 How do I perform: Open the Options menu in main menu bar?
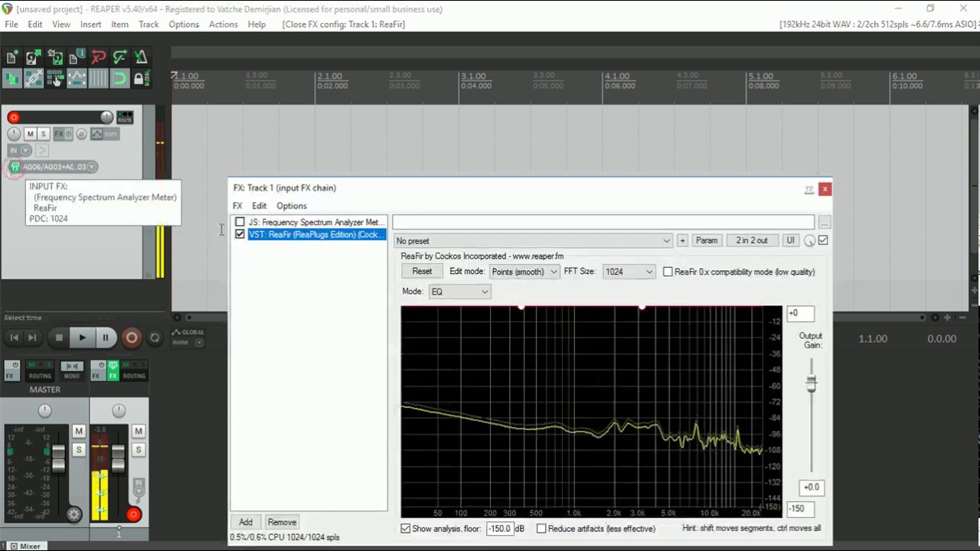[x=184, y=24]
